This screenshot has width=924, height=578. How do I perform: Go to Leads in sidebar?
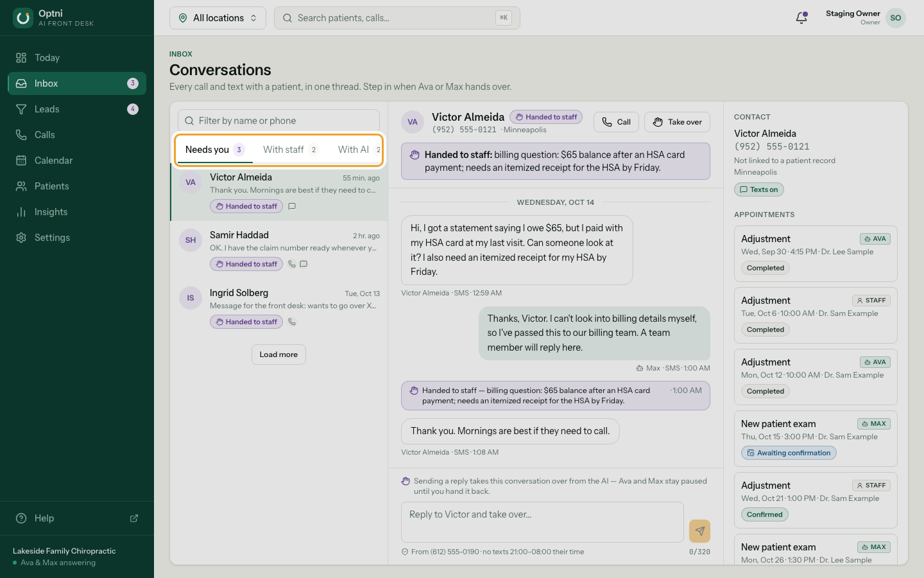coord(77,109)
